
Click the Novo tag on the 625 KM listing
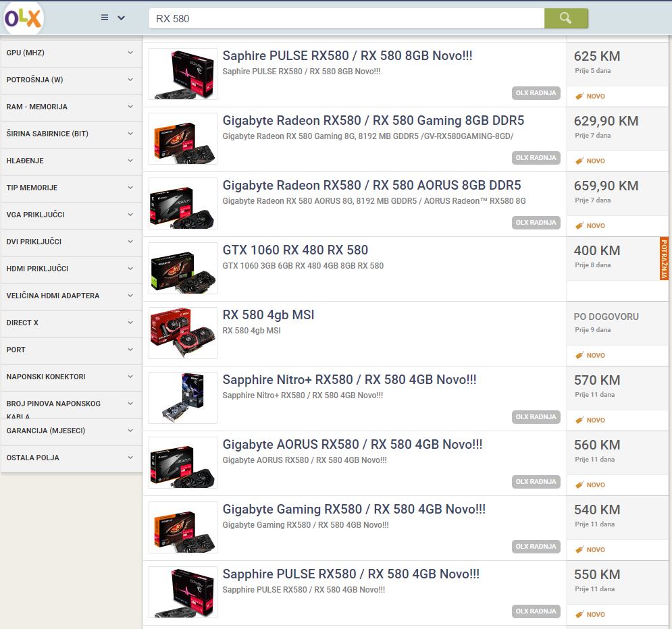[590, 97]
